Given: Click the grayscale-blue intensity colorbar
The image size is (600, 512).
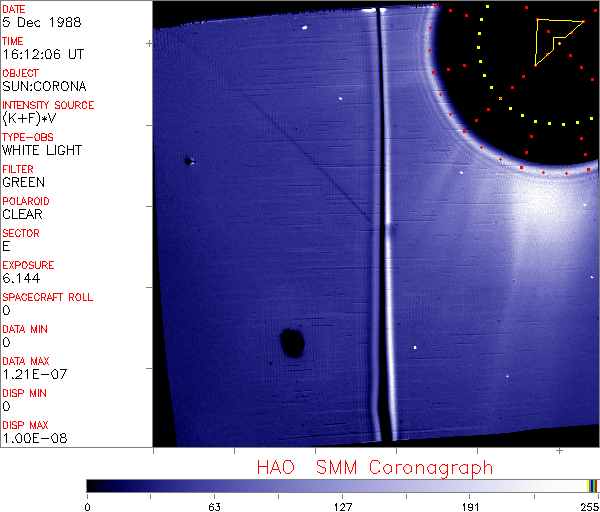Looking at the screenshot, I should pyautogui.click(x=342, y=486).
